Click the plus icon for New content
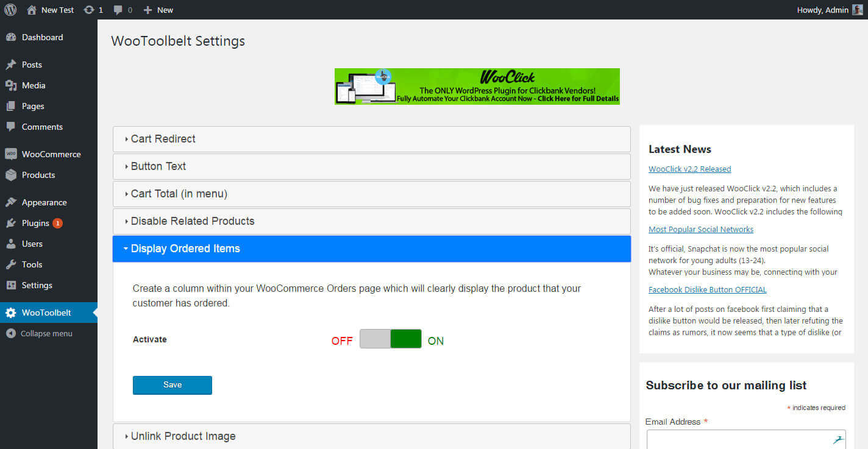Viewport: 868px width, 449px height. (x=148, y=10)
